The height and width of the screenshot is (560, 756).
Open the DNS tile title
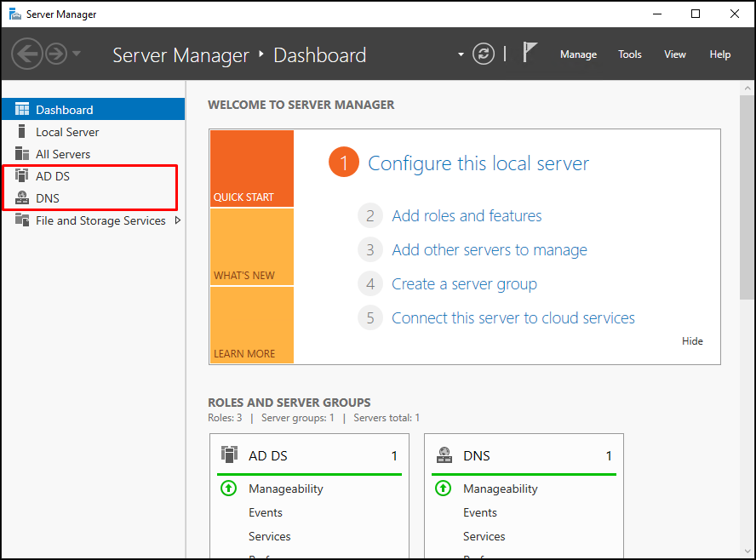477,455
